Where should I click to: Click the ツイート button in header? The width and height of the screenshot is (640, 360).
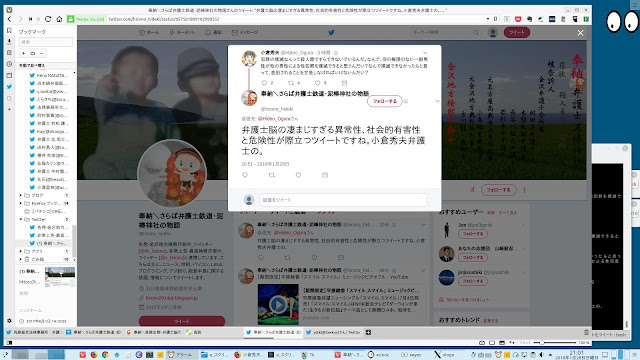pos(517,32)
